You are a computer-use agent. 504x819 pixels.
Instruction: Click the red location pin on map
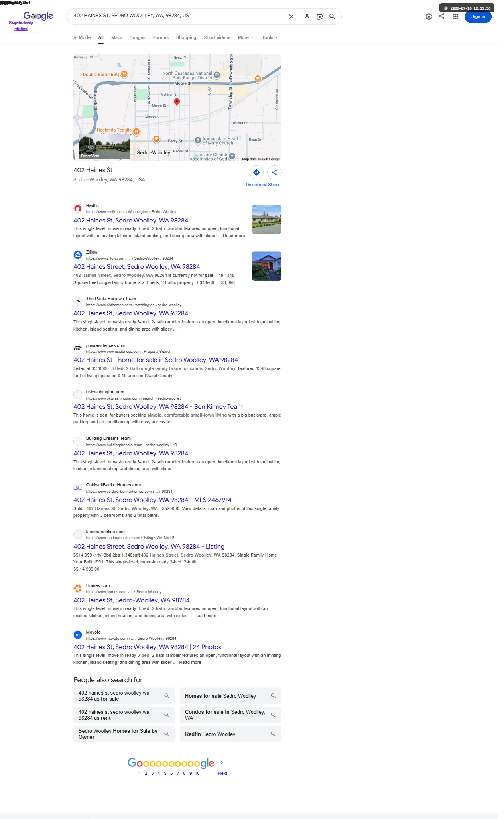coord(177,102)
